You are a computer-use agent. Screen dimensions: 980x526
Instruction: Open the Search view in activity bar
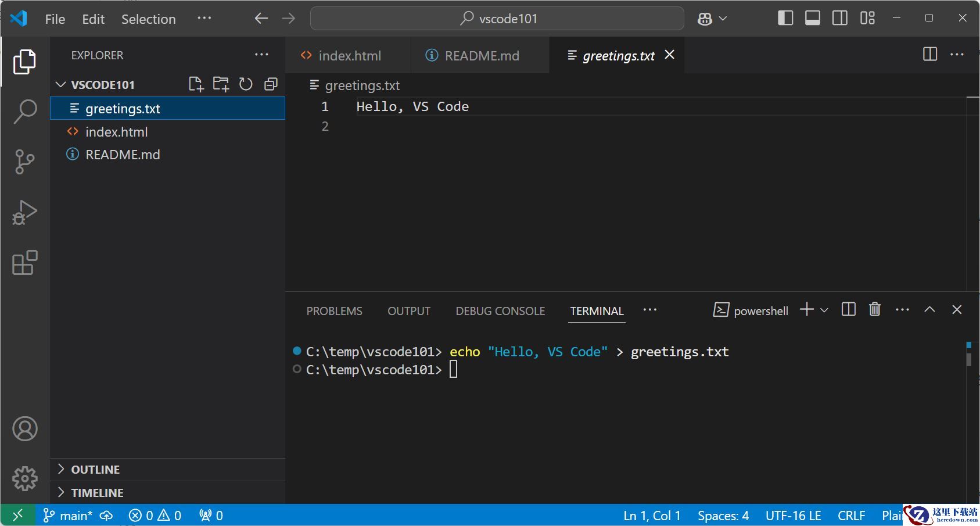(24, 112)
